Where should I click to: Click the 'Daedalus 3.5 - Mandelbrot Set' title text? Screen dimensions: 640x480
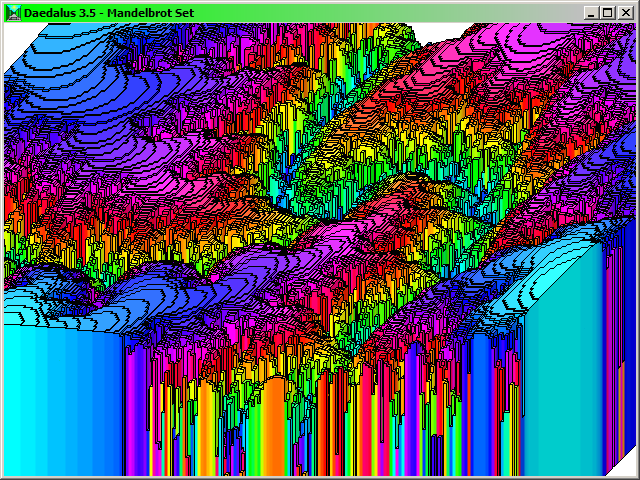(108, 12)
